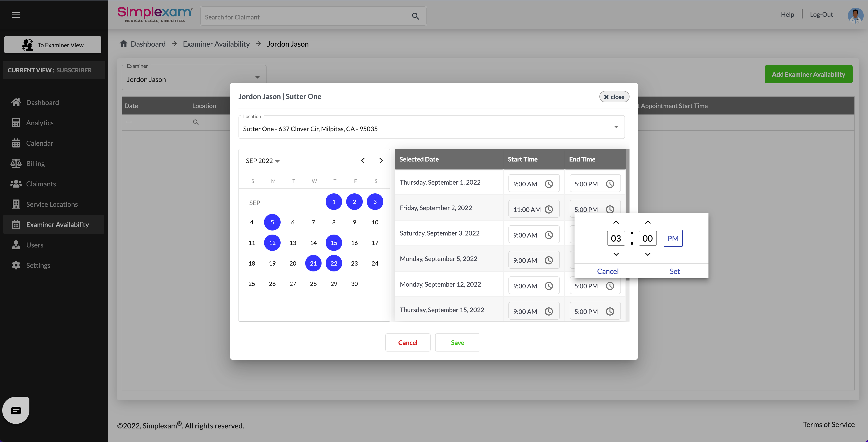Increase the hour with up chevron

616,222
